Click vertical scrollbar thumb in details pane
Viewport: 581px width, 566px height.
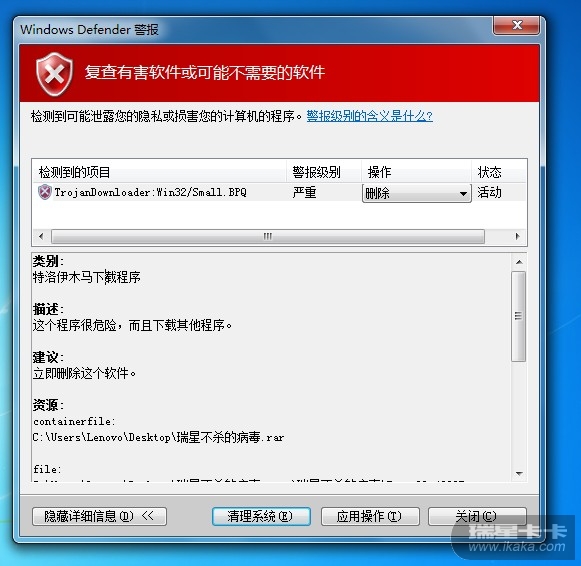(519, 316)
